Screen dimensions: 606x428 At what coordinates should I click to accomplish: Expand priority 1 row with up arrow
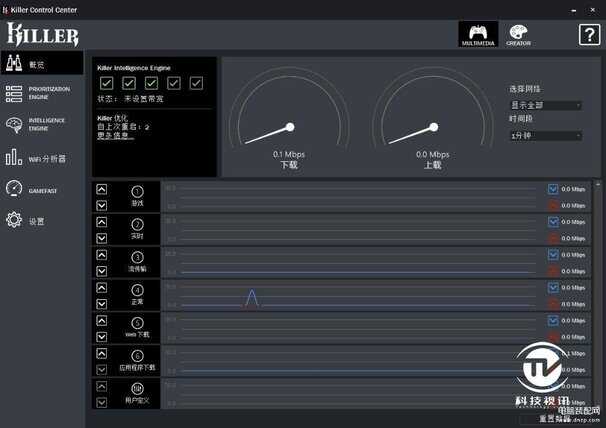(101, 189)
